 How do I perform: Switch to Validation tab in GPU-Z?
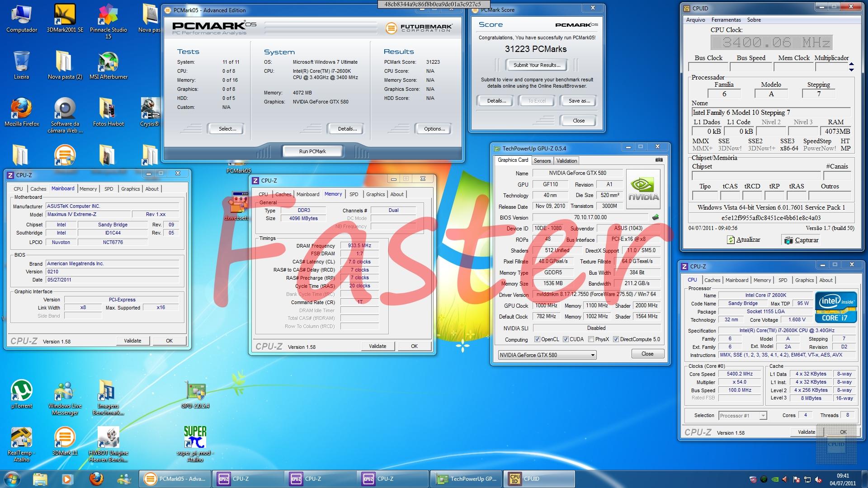point(566,161)
